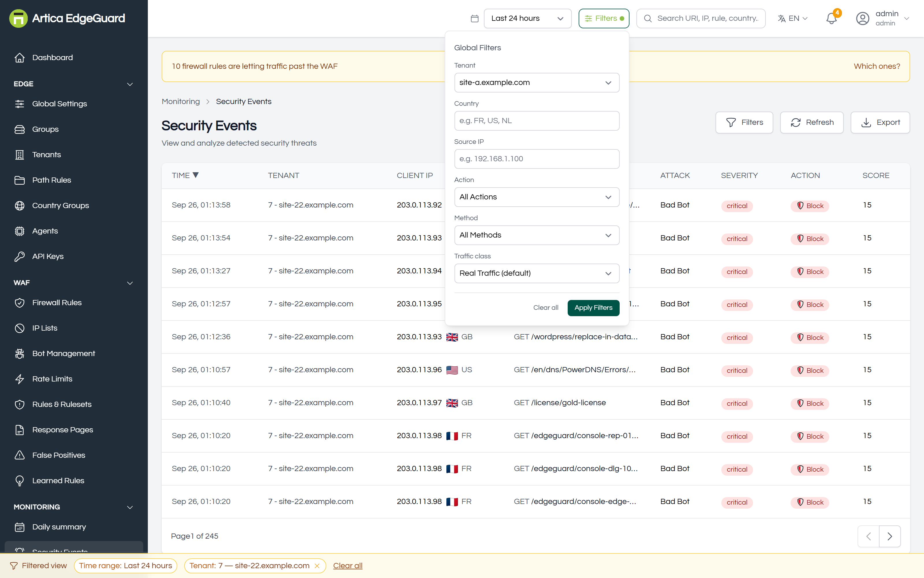Open the Tenant dropdown in Global Filters
This screenshot has height=578, width=924.
pyautogui.click(x=536, y=83)
